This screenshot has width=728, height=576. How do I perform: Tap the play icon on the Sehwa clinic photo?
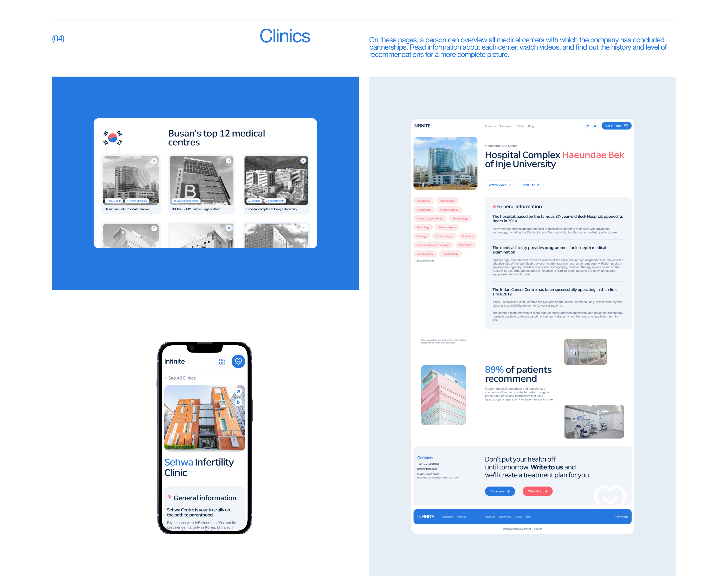(x=238, y=402)
